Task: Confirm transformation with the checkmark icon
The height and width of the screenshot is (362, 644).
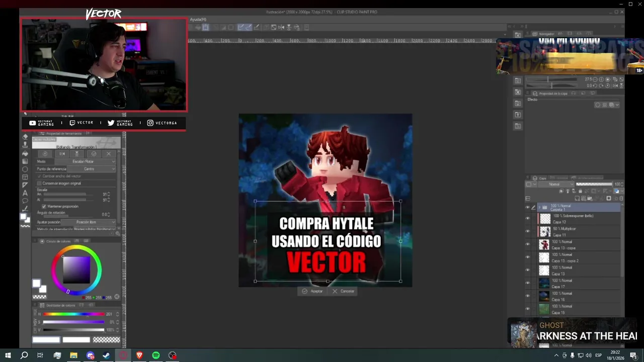Action: pyautogui.click(x=94, y=154)
